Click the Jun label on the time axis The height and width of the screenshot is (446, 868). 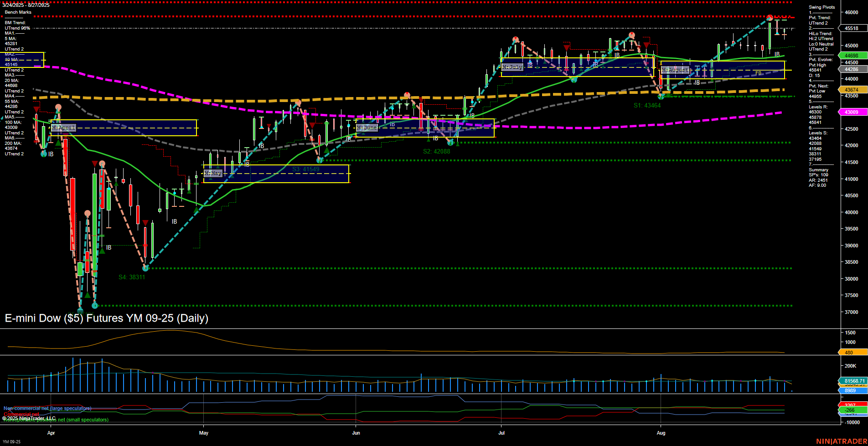(356, 433)
